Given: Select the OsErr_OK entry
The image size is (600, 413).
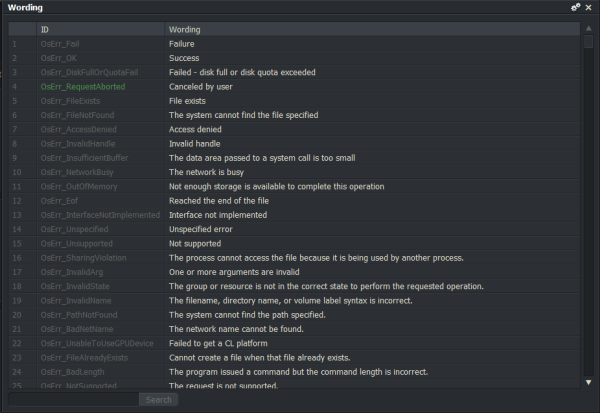Looking at the screenshot, I should (58, 59).
